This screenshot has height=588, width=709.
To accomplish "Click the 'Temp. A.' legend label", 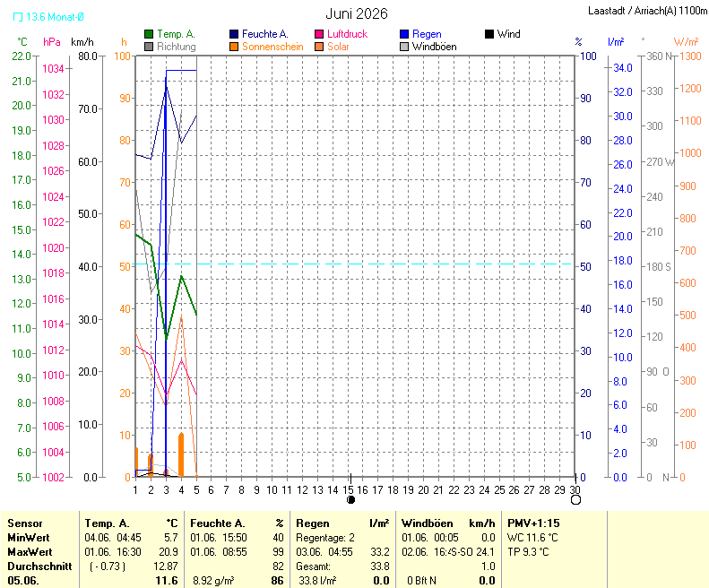I will (176, 34).
